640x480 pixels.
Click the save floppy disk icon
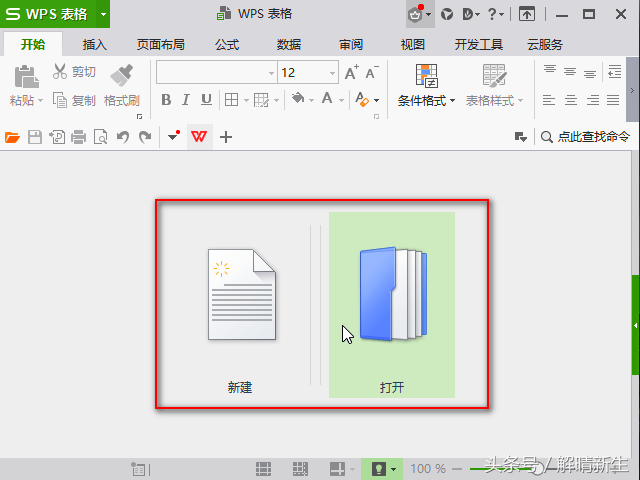35,137
